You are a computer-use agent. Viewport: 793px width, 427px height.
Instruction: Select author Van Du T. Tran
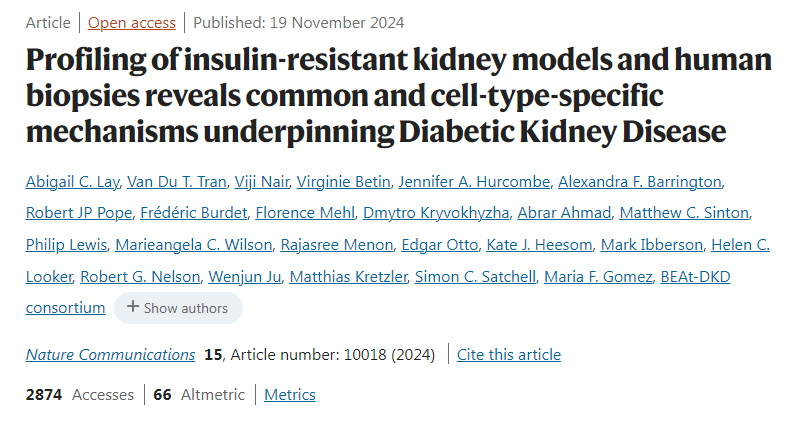176,181
